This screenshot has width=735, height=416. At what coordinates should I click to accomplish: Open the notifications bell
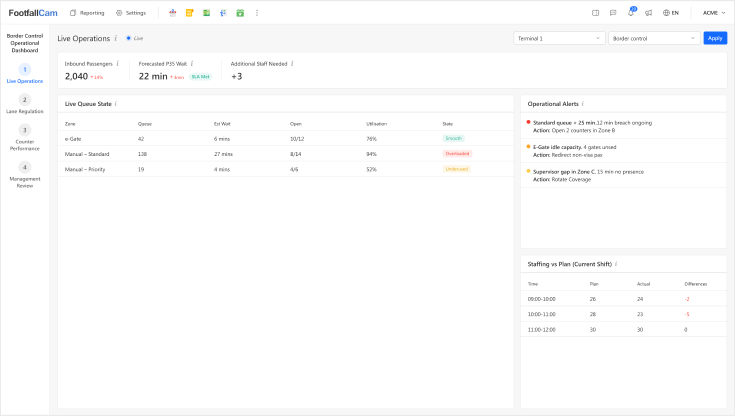click(631, 12)
